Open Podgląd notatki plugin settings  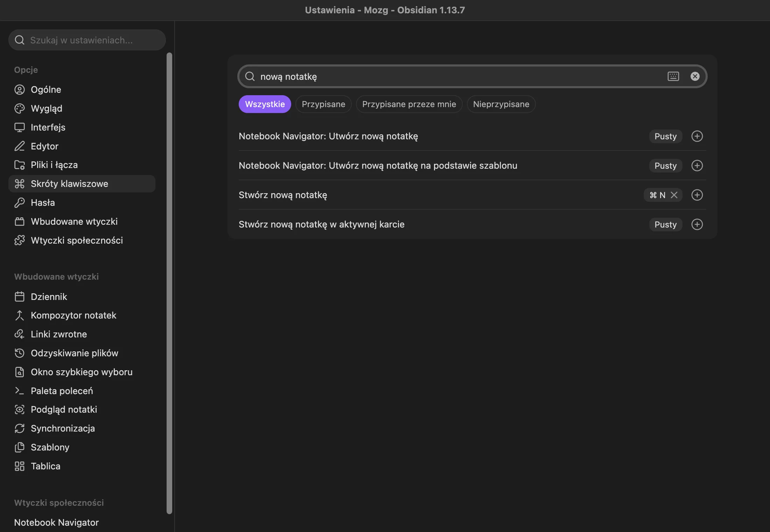tap(82, 409)
